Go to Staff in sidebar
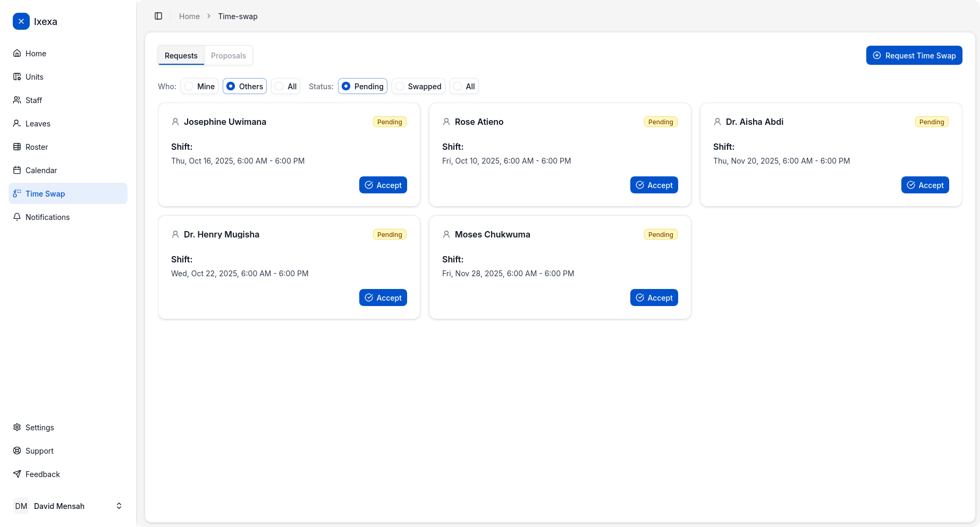The image size is (980, 527). [33, 100]
